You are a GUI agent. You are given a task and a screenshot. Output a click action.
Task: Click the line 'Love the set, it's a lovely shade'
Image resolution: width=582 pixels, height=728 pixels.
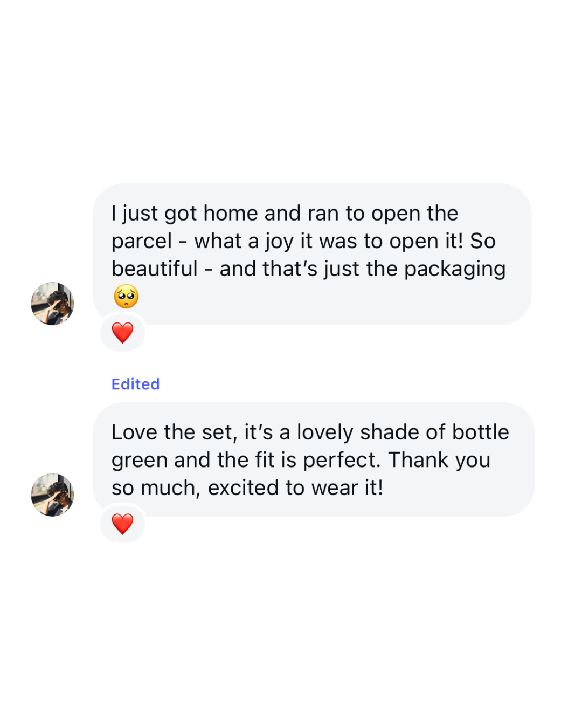[310, 432]
